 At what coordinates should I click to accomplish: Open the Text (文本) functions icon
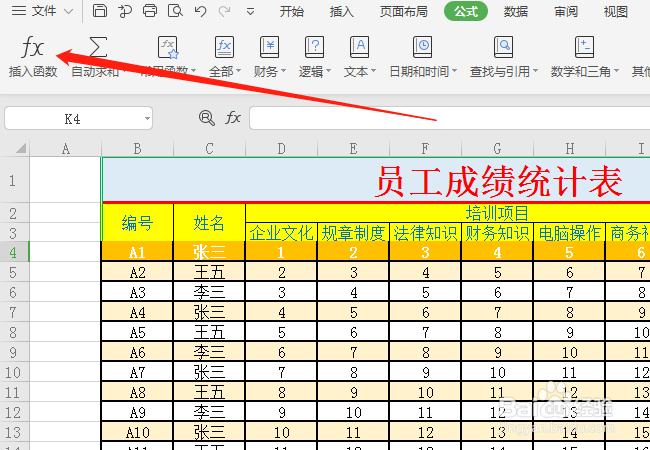click(359, 47)
